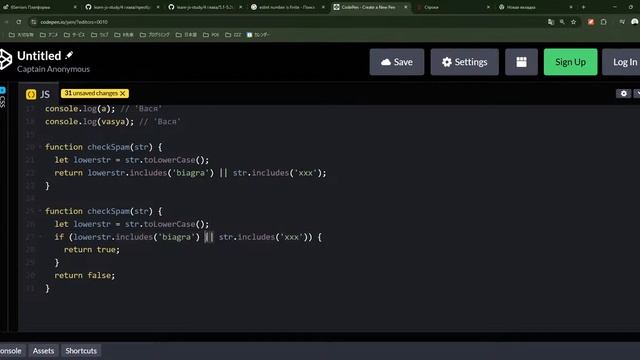Click the zoom magnifier icon in address bar
Viewport: 640px width, 360px height.
click(562, 22)
